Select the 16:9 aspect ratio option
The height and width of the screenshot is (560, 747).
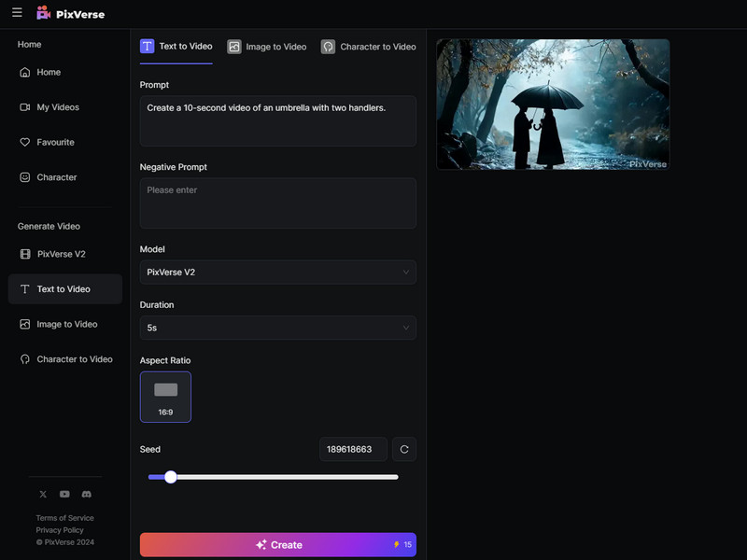tap(165, 397)
